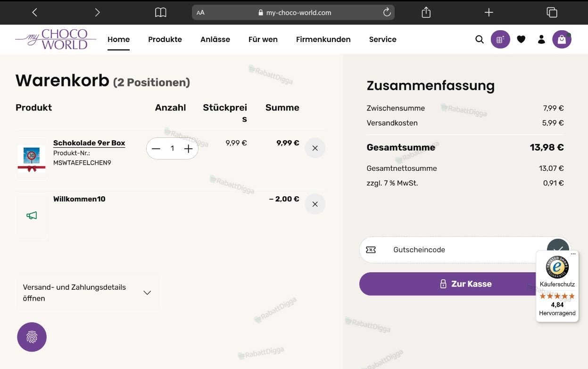Click the my-choco-world.com address bar
The image size is (588, 369).
[293, 13]
